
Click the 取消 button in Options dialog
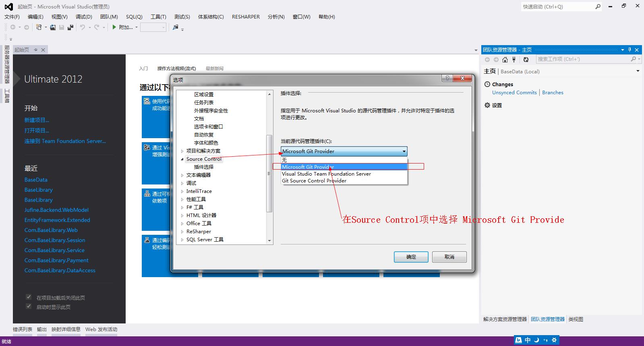[449, 257]
